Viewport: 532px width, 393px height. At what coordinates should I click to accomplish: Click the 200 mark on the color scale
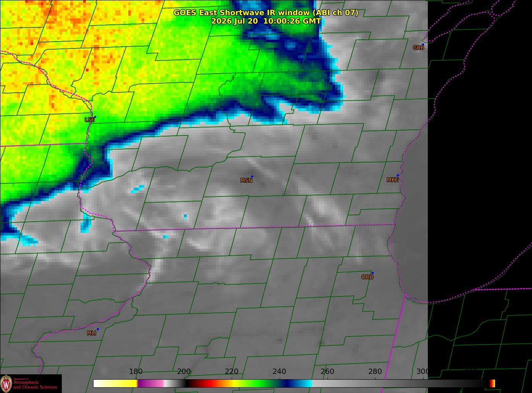[184, 371]
